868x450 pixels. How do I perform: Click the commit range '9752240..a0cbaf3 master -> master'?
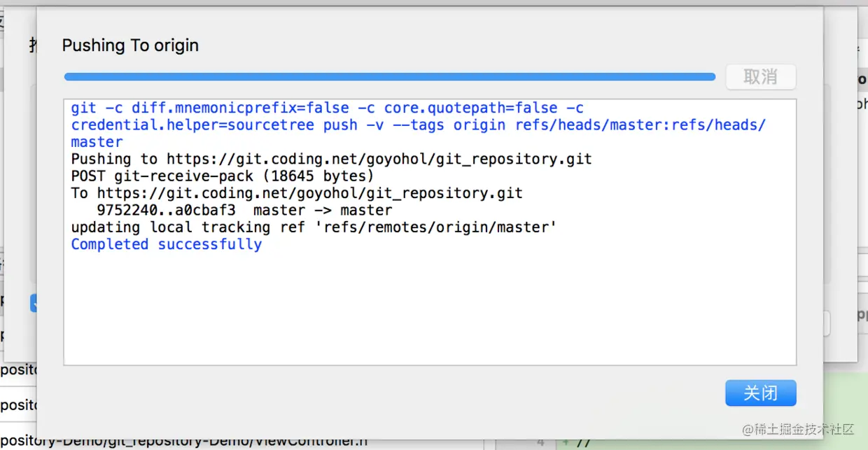pyautogui.click(x=244, y=210)
